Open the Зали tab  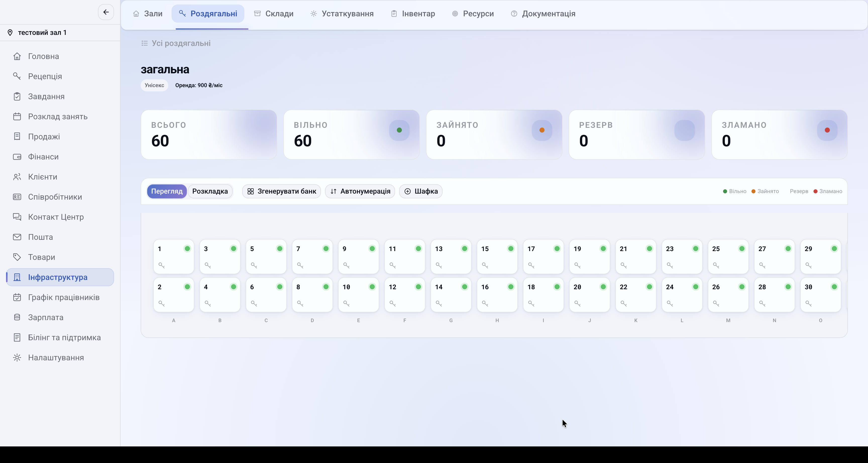coord(148,14)
